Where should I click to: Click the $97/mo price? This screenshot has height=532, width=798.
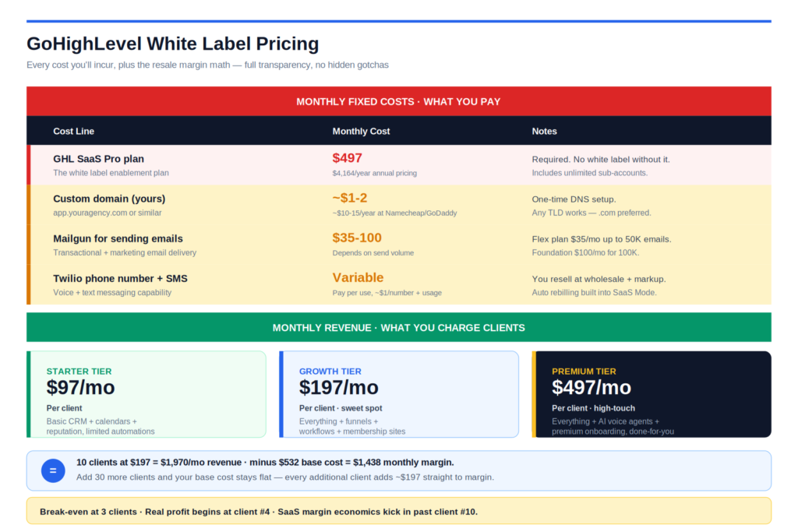click(x=80, y=388)
